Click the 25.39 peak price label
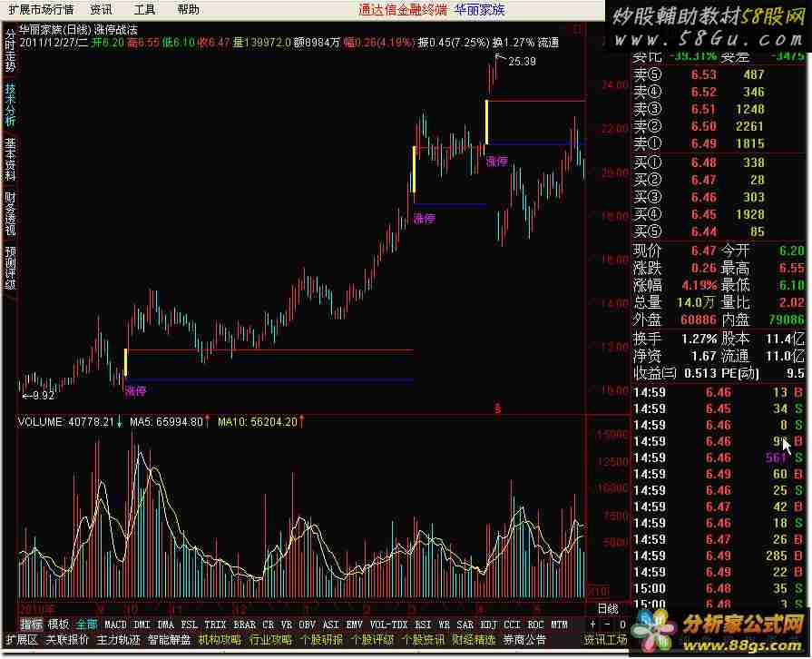This screenshot has height=659, width=812. click(522, 62)
